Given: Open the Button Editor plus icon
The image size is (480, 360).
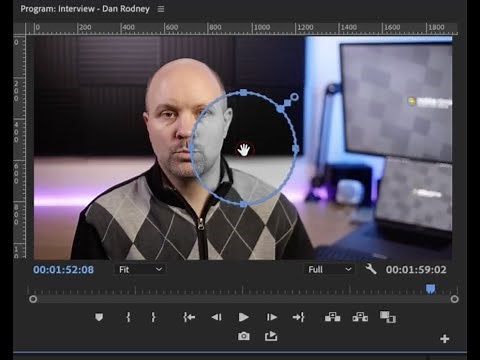Looking at the screenshot, I should pos(444,339).
